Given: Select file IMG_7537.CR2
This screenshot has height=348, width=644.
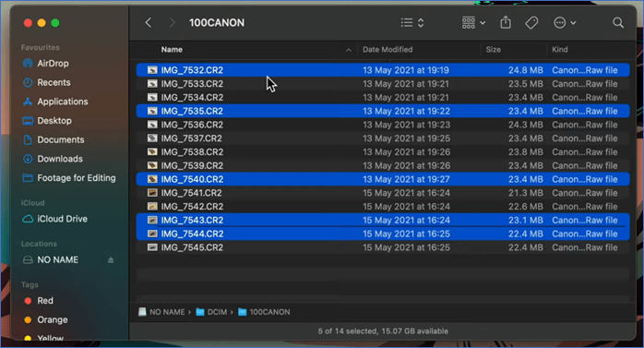Looking at the screenshot, I should (383, 138).
